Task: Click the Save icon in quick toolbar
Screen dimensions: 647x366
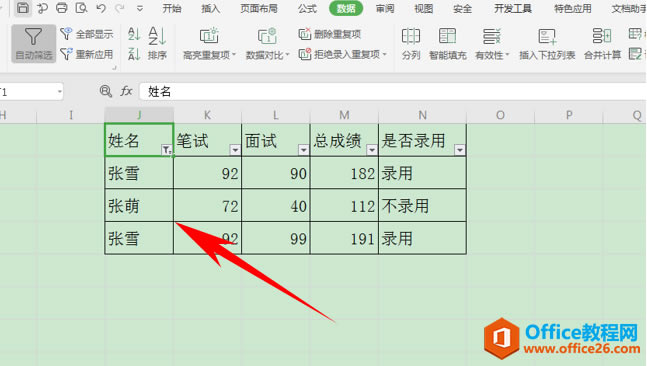Action: click(x=23, y=7)
